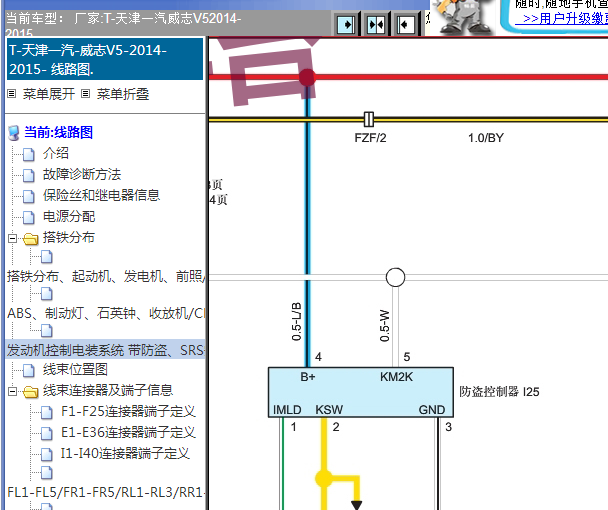Open I1-I40连接器端子定义
Screen dimensions: 608x510
point(125,453)
